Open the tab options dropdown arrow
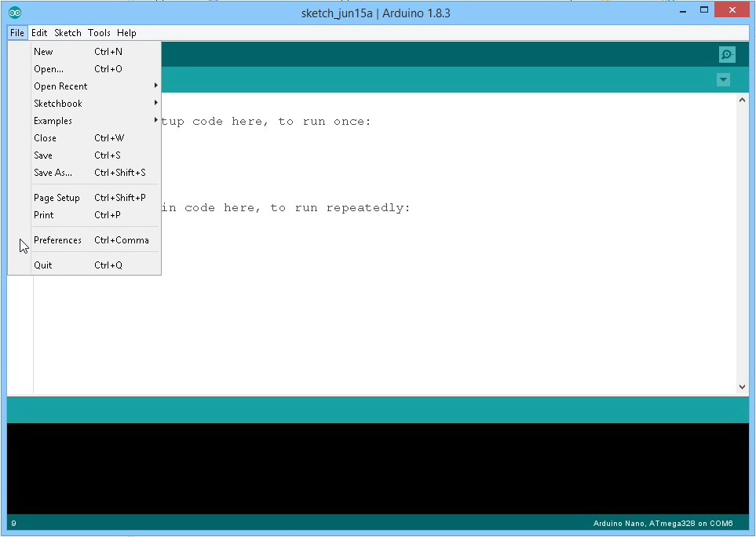Viewport: 756px width, 537px height. click(x=723, y=80)
